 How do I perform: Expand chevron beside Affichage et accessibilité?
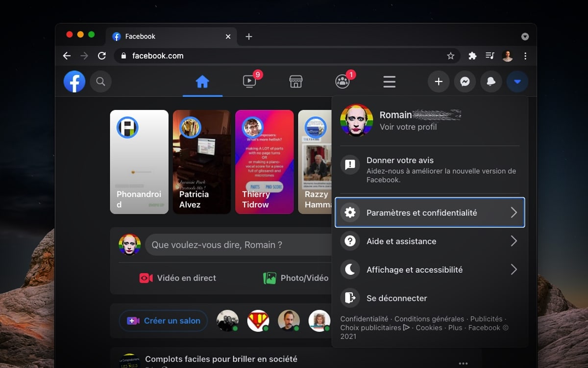[x=514, y=269]
